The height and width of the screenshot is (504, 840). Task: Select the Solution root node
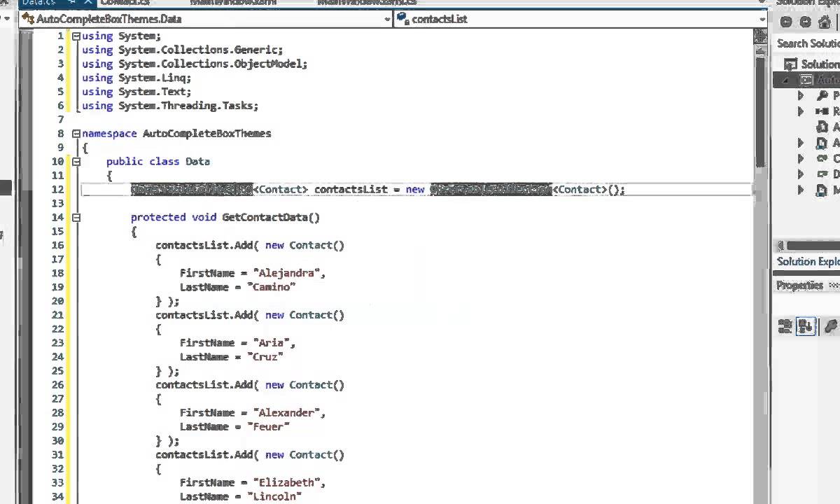[x=812, y=64]
